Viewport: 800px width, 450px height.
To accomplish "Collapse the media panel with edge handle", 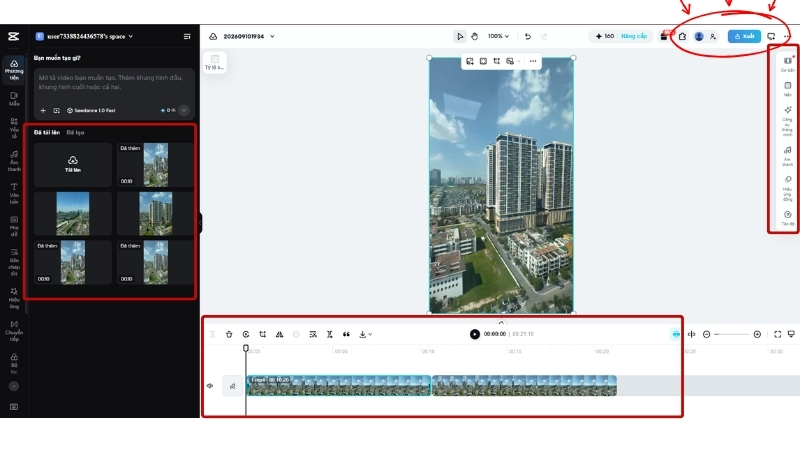I will 201,223.
